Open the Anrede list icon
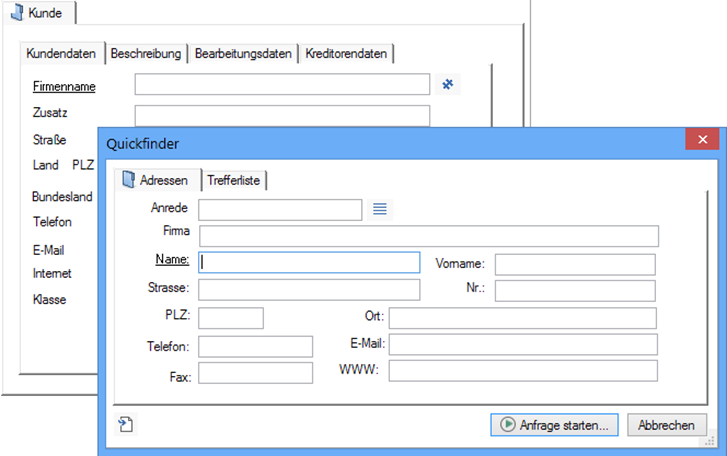 pos(380,209)
